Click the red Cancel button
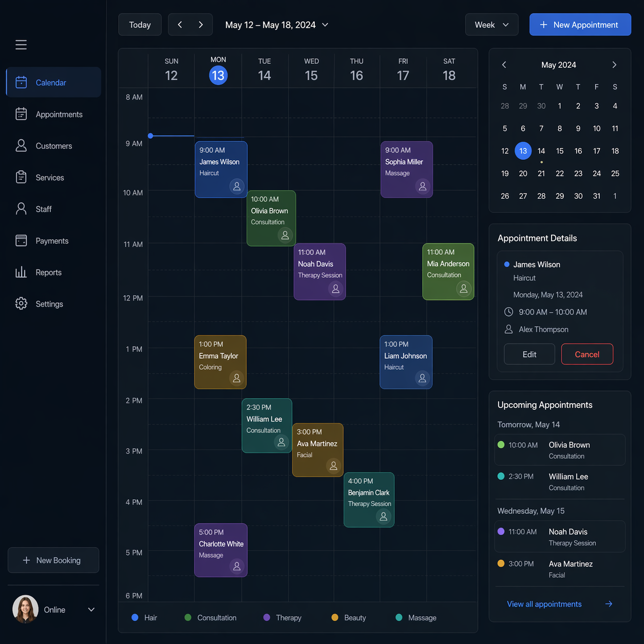The image size is (644, 644). point(587,354)
